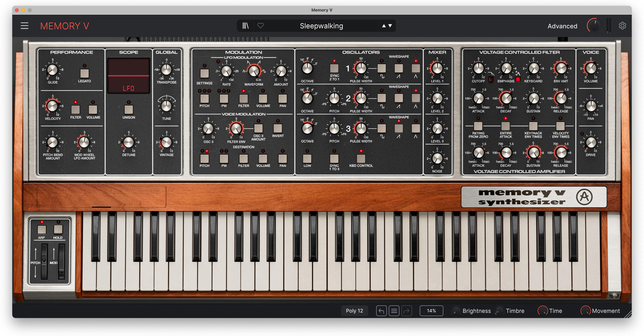This screenshot has width=644, height=336.
Task: Toggle Entire Attack button
Action: [506, 125]
